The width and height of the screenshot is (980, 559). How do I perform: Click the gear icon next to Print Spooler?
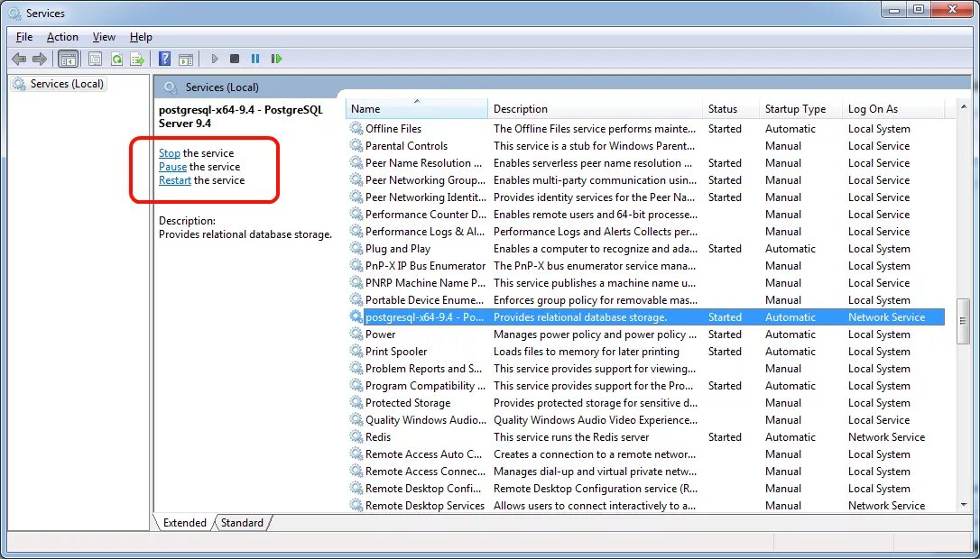tap(356, 351)
